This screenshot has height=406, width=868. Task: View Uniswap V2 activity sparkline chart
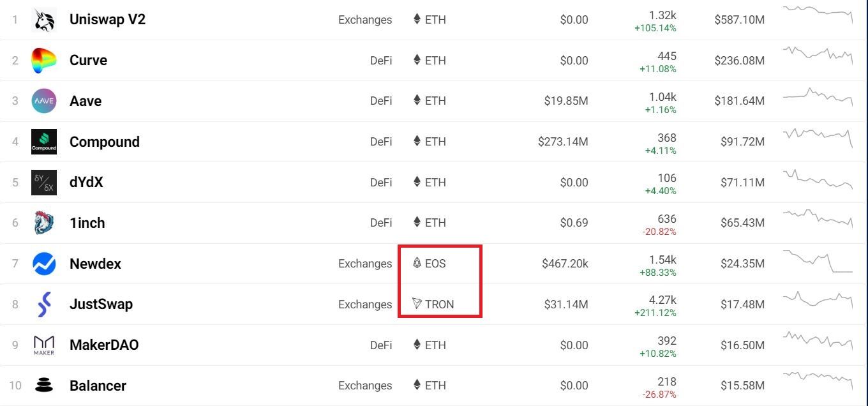(818, 13)
